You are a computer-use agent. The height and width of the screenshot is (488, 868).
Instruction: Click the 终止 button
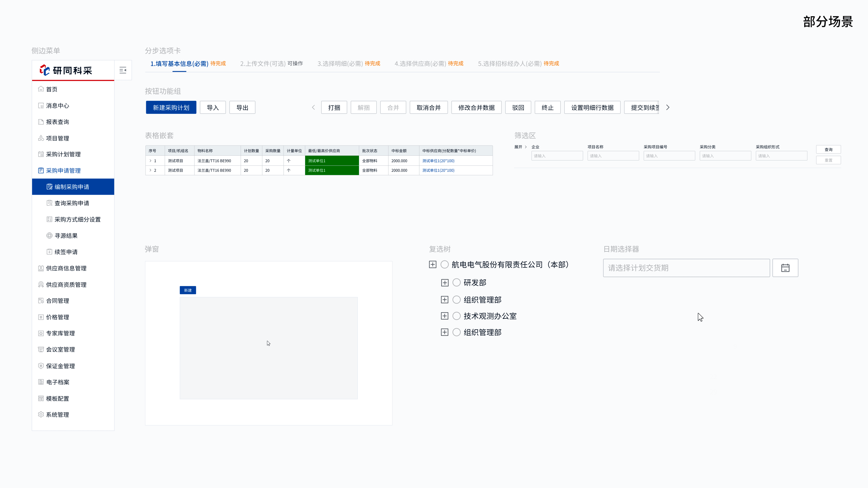tap(547, 108)
